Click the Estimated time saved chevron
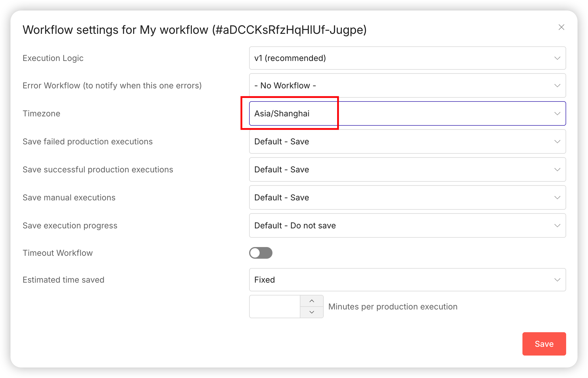 [557, 280]
